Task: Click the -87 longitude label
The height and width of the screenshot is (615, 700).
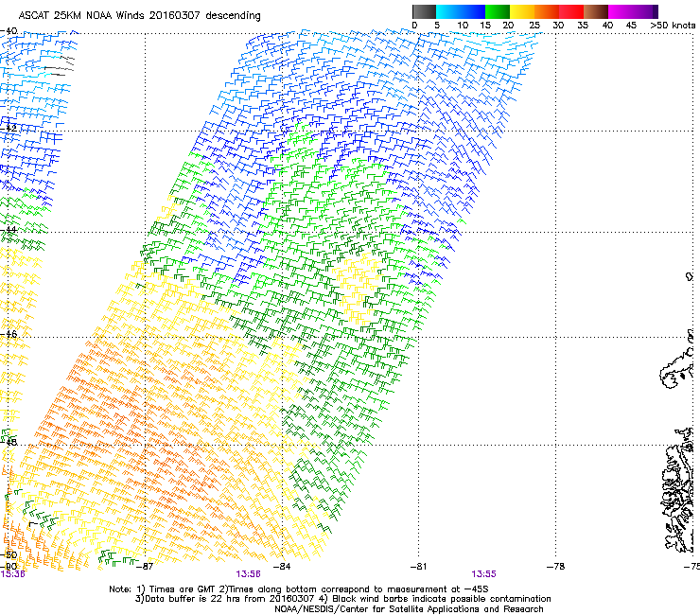Action: (x=144, y=567)
